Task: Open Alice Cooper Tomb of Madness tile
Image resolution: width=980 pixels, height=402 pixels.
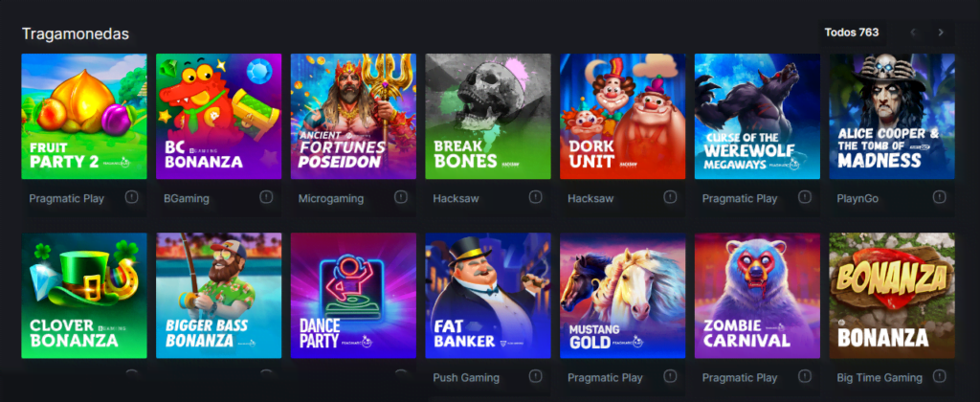Action: [892, 116]
